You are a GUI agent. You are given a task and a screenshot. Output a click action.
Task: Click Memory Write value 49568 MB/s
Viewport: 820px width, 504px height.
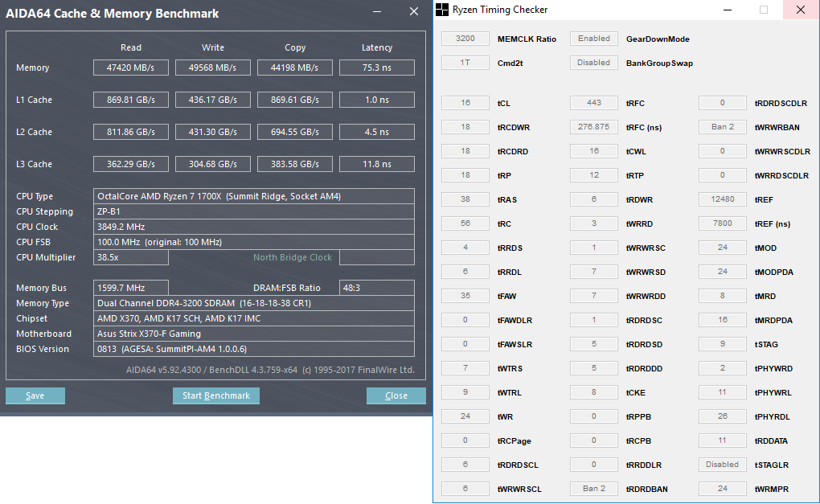click(x=213, y=68)
